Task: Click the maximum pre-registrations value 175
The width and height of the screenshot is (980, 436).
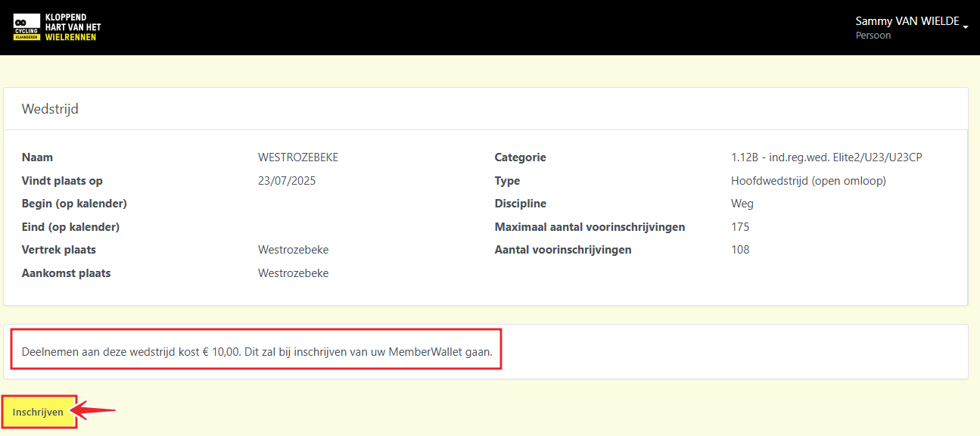Action: point(740,227)
